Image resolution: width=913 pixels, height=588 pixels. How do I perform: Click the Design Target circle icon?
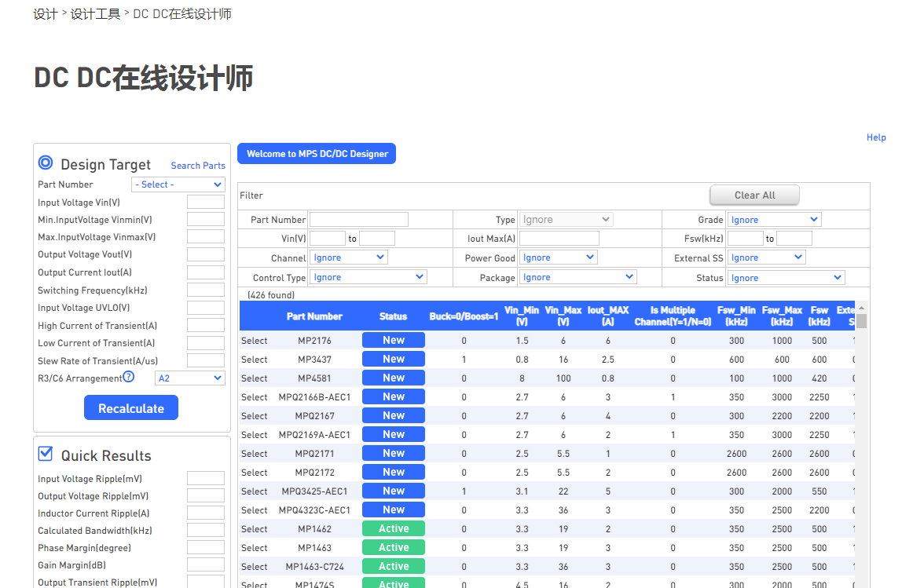click(x=46, y=163)
